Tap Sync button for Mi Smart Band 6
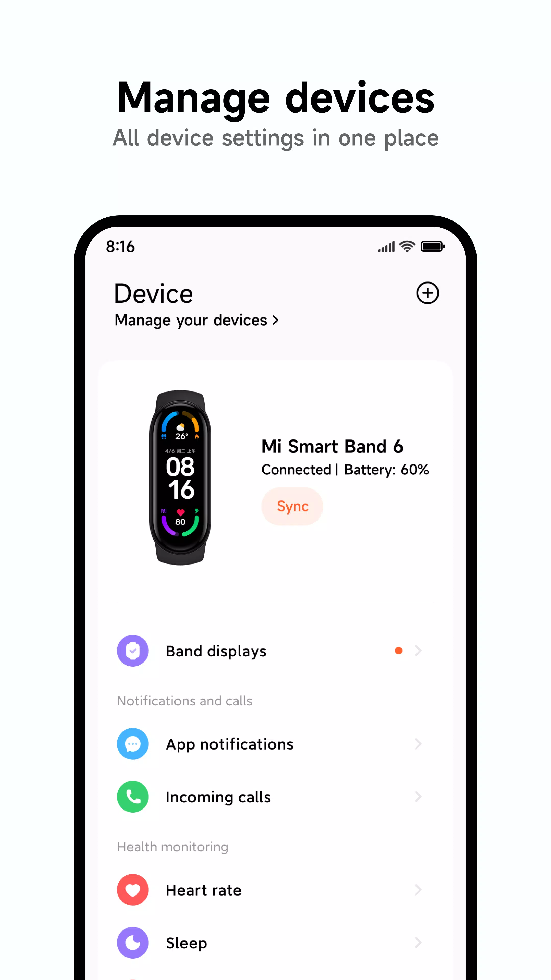 pos(292,506)
